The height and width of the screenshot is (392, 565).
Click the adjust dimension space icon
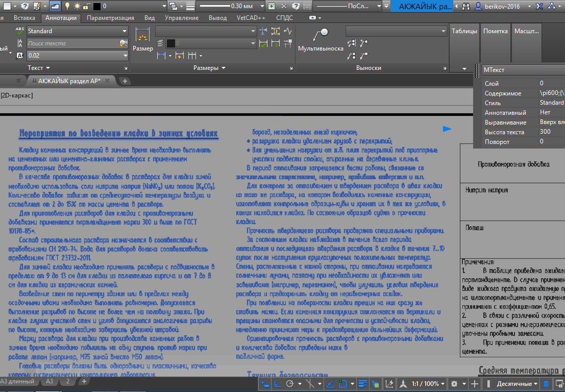[x=276, y=31]
